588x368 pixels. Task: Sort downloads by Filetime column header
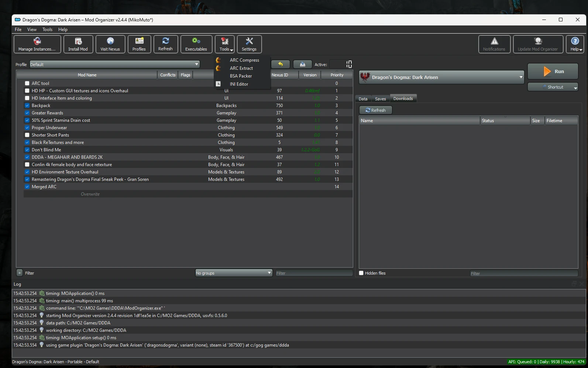tap(561, 121)
